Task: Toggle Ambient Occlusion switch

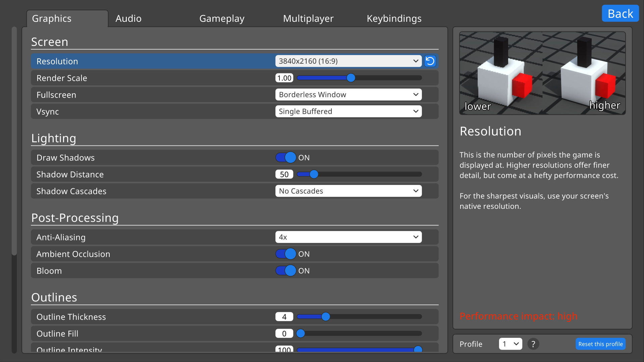Action: coord(286,254)
